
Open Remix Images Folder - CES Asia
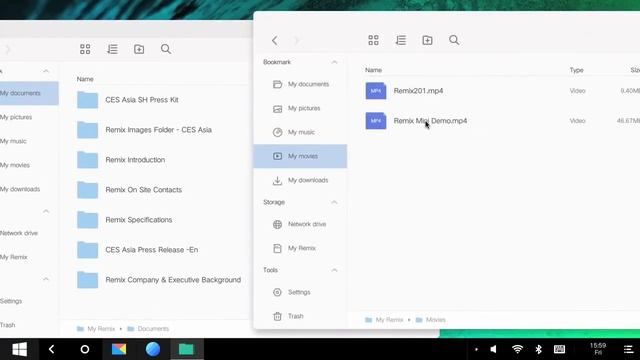(159, 130)
